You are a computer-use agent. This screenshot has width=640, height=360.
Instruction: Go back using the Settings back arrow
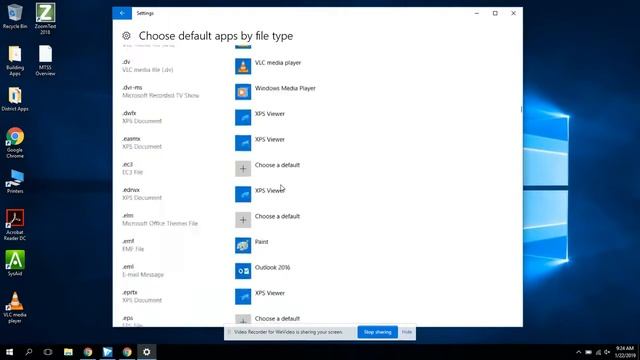[122, 13]
